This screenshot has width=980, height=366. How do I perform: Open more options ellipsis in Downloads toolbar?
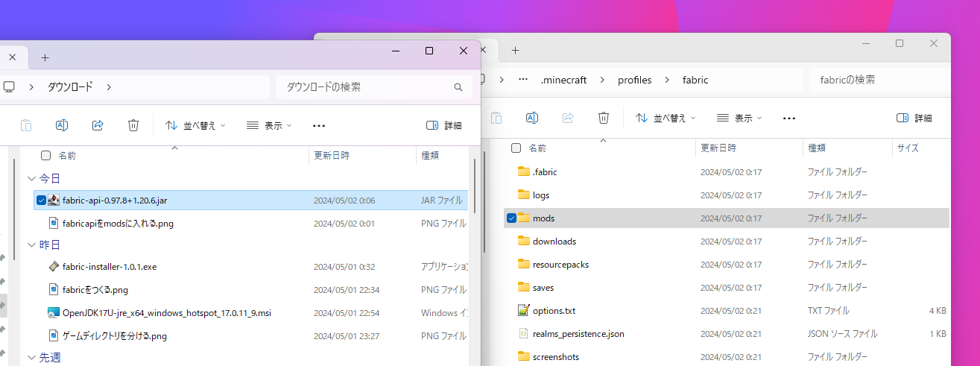tap(319, 125)
